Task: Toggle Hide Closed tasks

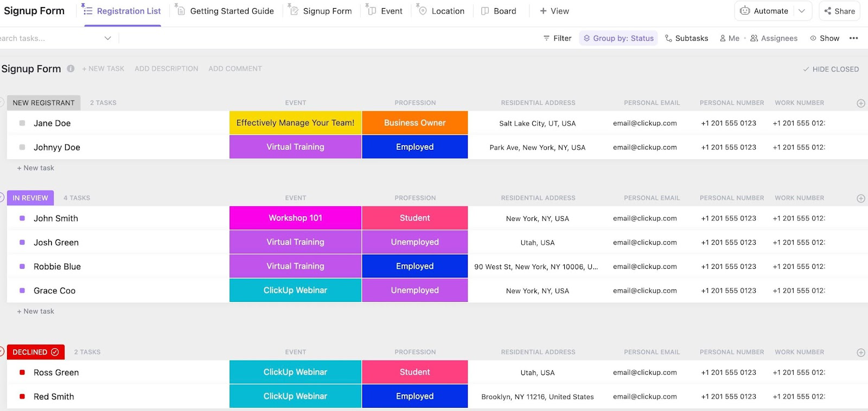Action: pos(831,69)
